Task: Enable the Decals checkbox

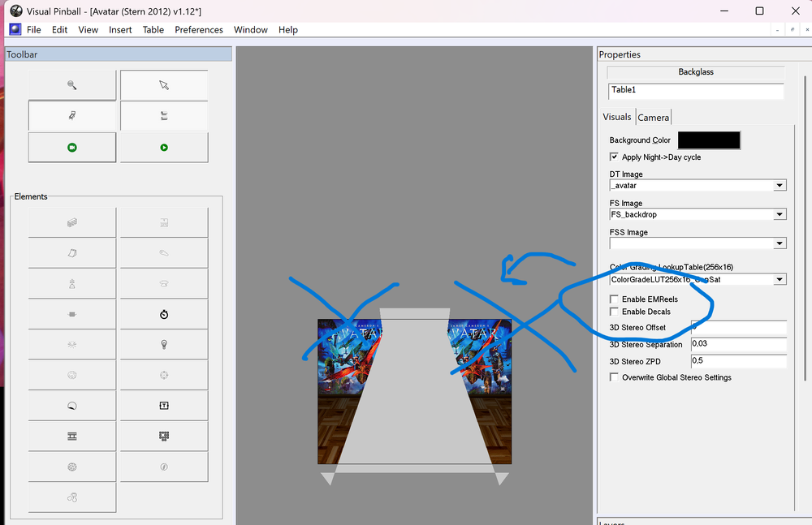Action: pyautogui.click(x=614, y=312)
